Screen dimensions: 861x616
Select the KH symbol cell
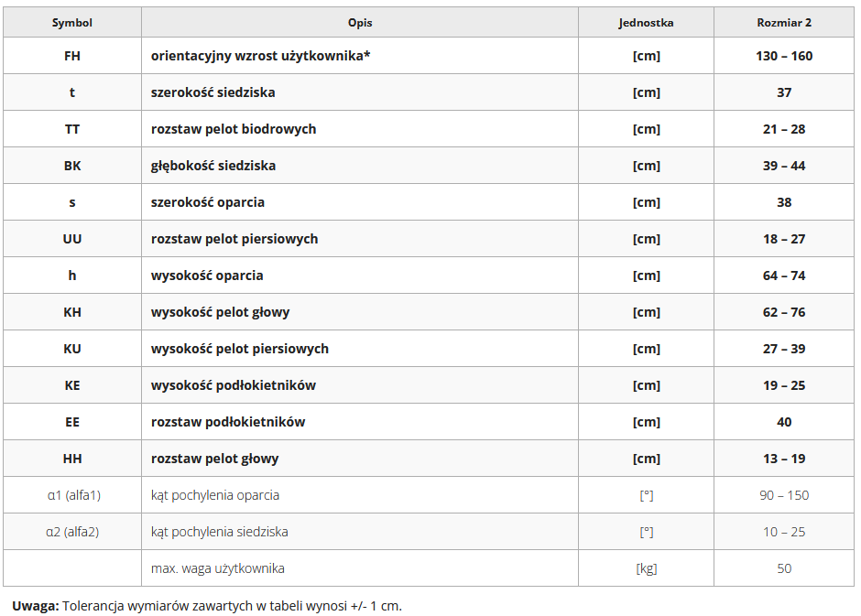pos(72,312)
